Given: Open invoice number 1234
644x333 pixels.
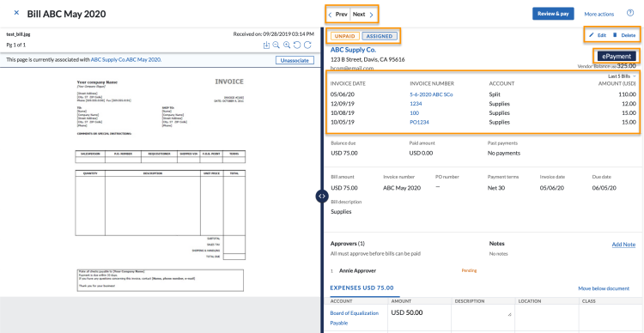Looking at the screenshot, I should click(416, 104).
